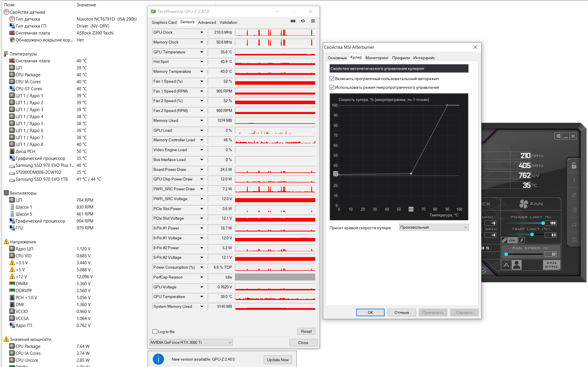The image size is (588, 367).
Task: Click the GPU-Z Reset button
Action: coord(306,331)
